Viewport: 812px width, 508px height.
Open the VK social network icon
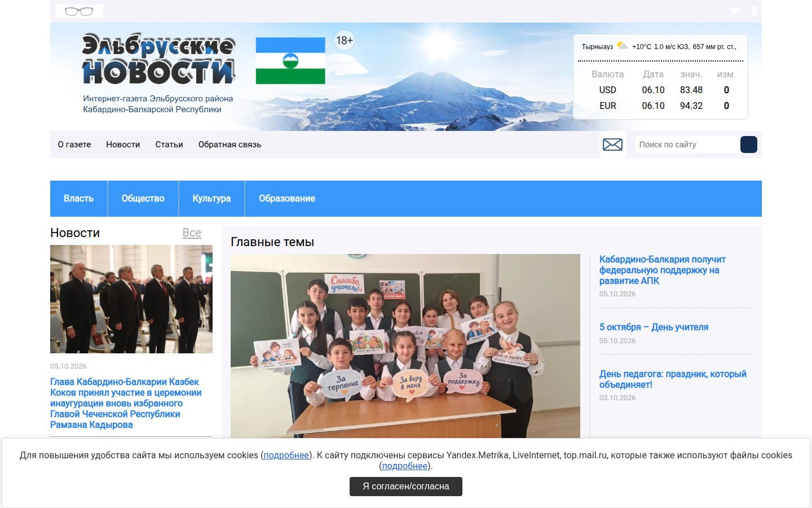pyautogui.click(x=735, y=11)
